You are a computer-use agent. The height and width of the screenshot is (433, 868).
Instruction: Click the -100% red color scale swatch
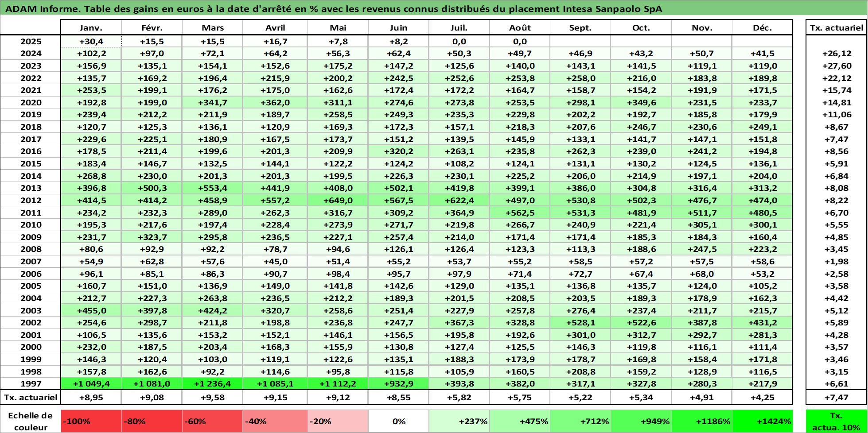tap(91, 421)
